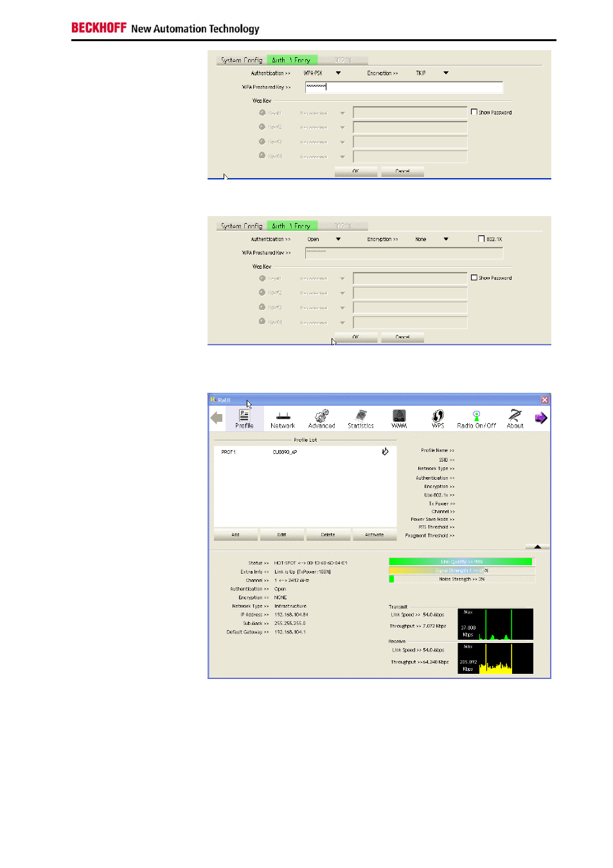Click the Receive throughput graph
Image resolution: width=613 pixels, height=868 pixels.
495,658
